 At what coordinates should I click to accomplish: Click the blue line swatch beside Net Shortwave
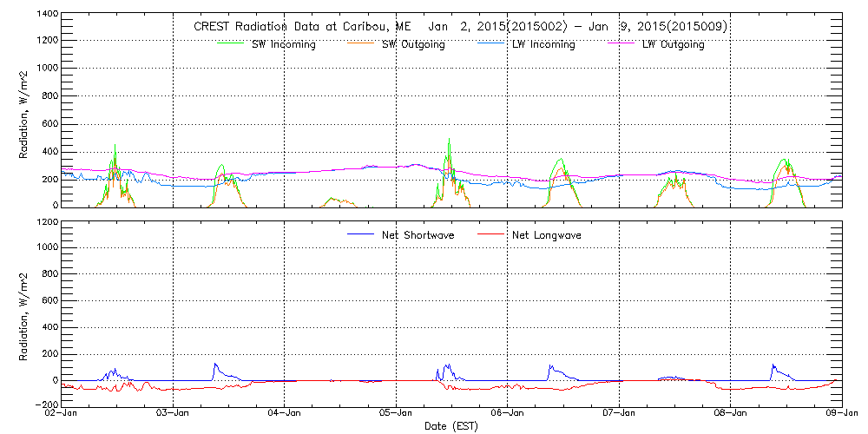pos(360,235)
